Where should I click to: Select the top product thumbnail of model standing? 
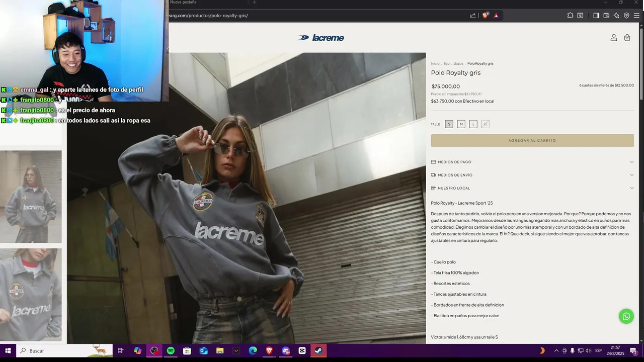31,197
